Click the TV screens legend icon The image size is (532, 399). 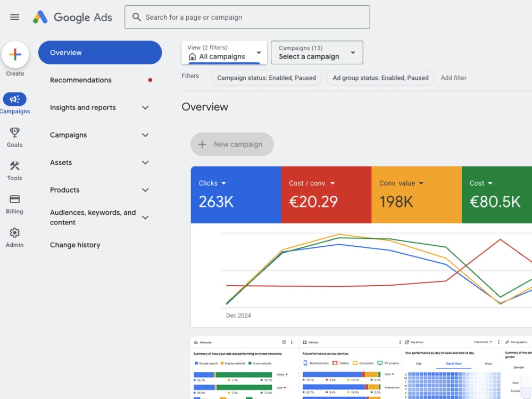(x=380, y=363)
